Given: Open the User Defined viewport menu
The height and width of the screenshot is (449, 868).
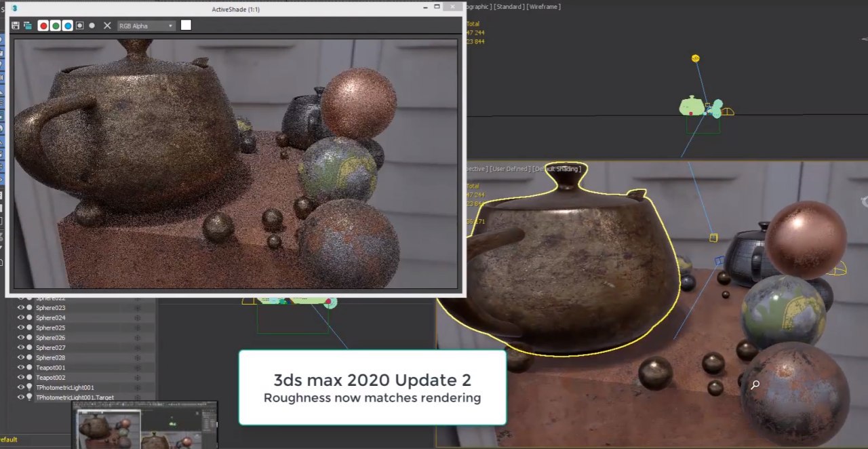Looking at the screenshot, I should coord(510,169).
